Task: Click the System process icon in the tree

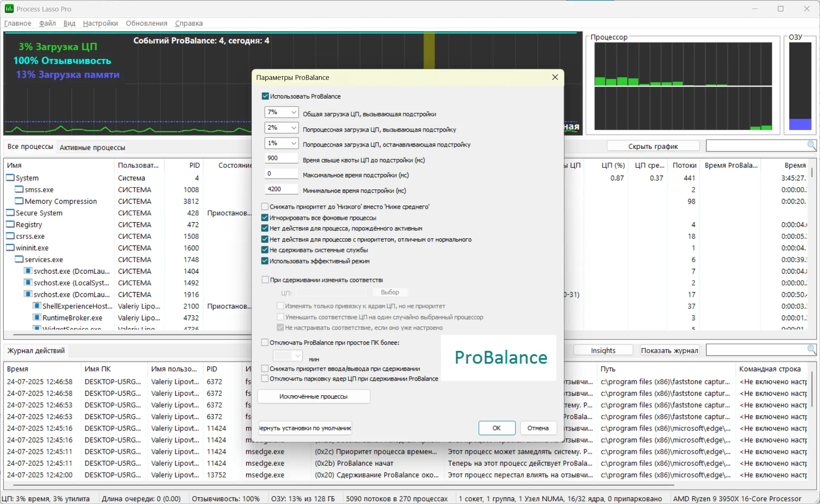Action: (10, 178)
